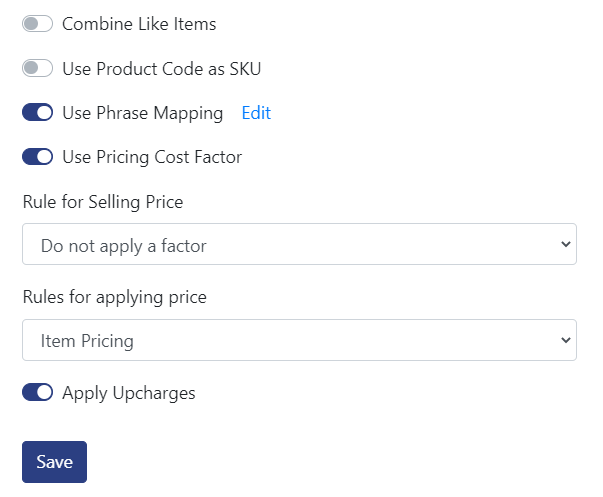This screenshot has width=603, height=497.
Task: Open the Rule for Selling Price dropdown
Action: (x=299, y=244)
